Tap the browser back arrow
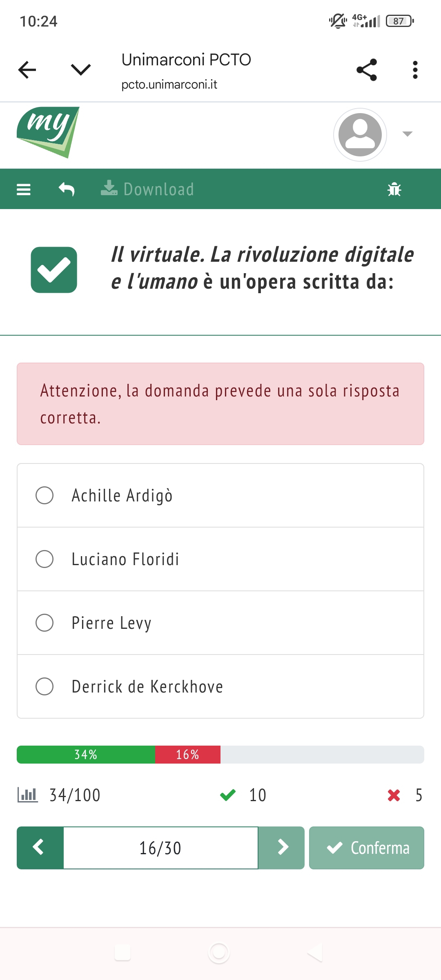The image size is (441, 980). 27,70
